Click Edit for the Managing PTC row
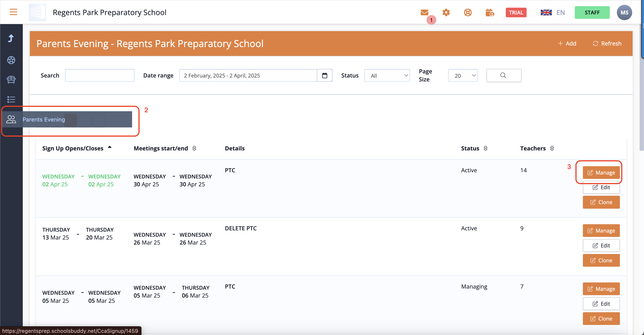Screen dimensions: 644x335 (x=601, y=304)
